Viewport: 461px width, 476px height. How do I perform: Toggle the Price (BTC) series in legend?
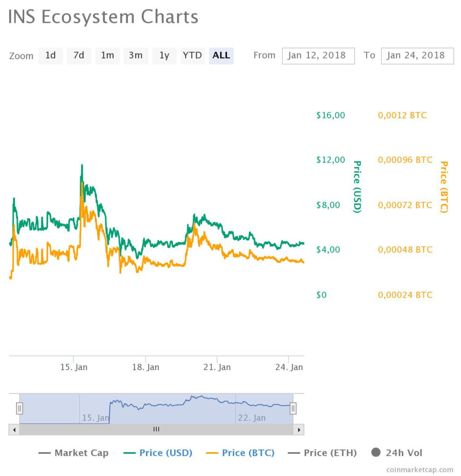click(x=240, y=453)
